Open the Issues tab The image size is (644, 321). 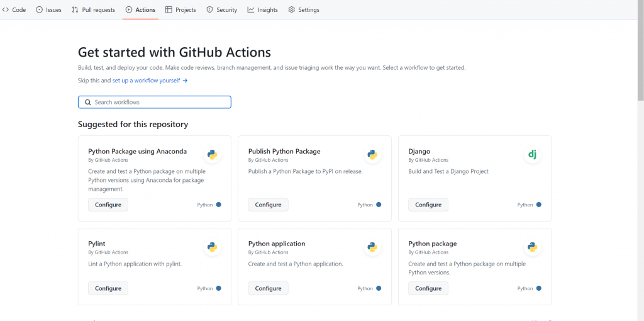(49, 10)
